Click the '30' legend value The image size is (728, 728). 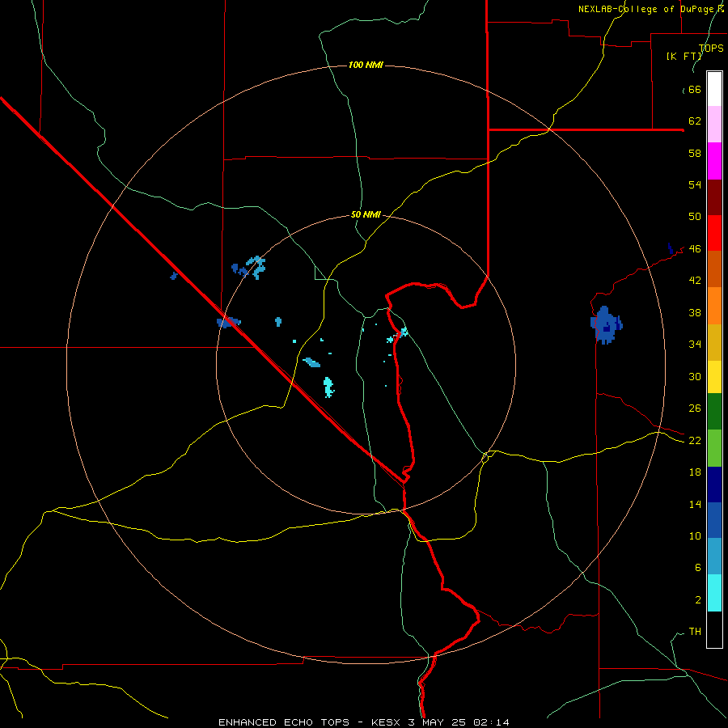(x=695, y=376)
